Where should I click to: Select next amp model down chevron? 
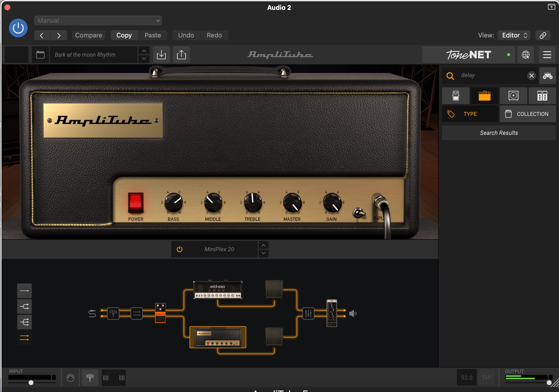(263, 253)
